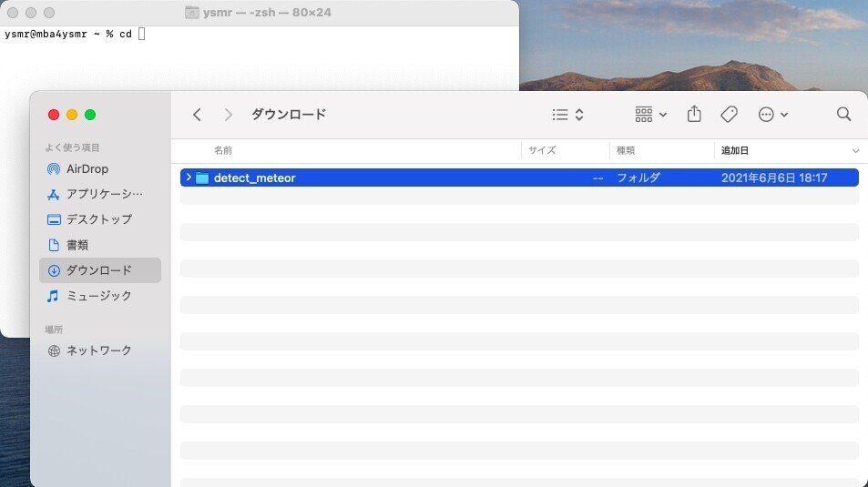Close the Finder window with red button

54,115
